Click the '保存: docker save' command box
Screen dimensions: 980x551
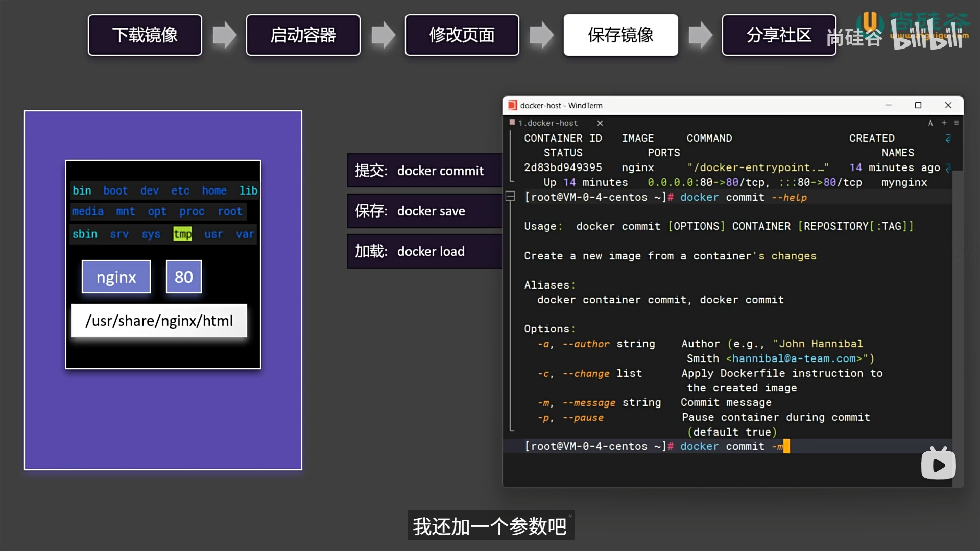[425, 211]
